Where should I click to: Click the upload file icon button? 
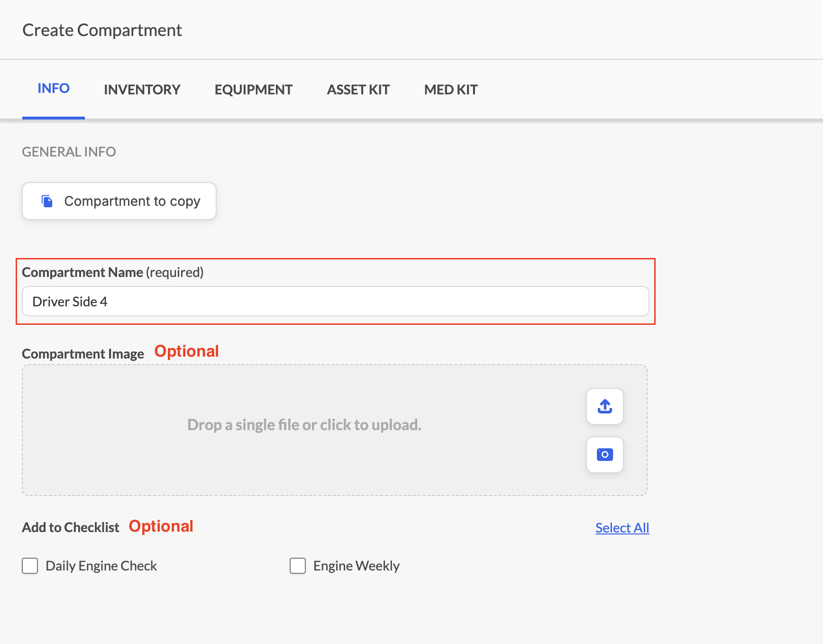pyautogui.click(x=604, y=406)
